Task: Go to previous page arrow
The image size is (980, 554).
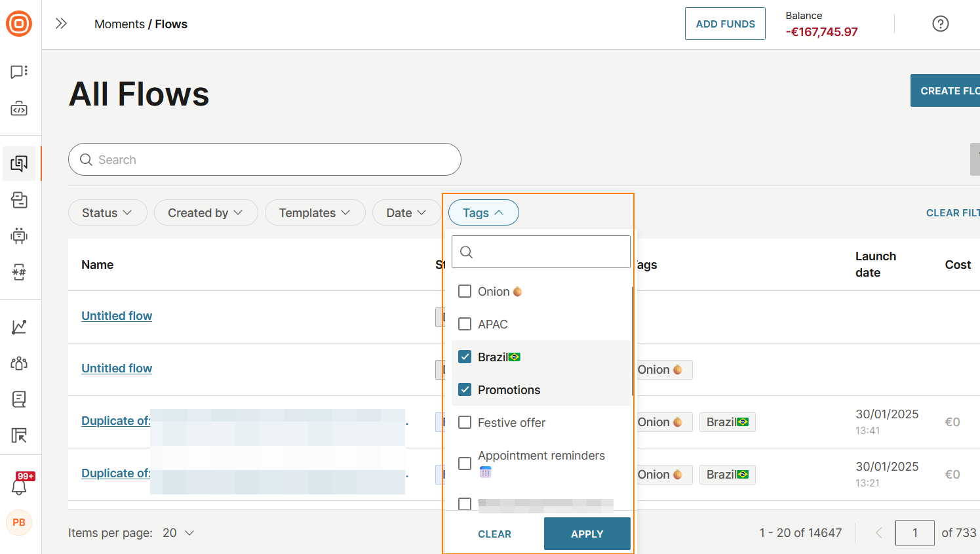Action: 878,533
